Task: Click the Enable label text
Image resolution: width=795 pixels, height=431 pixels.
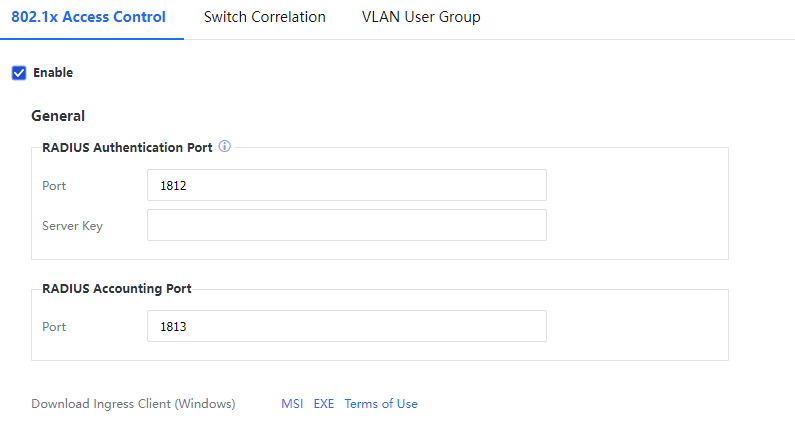Action: click(53, 73)
